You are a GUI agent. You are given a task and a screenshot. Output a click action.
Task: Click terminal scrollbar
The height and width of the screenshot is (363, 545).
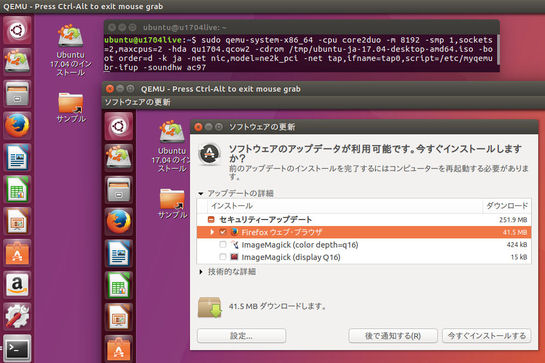click(498, 49)
